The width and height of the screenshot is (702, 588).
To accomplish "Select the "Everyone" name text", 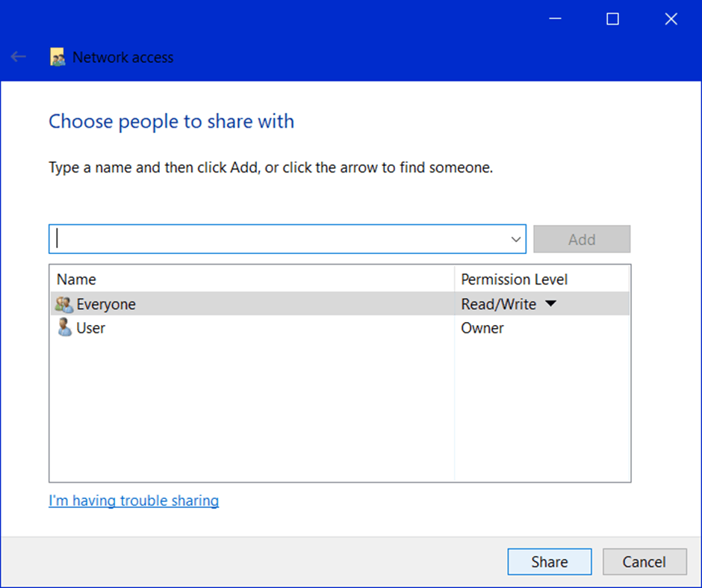I will (x=106, y=304).
